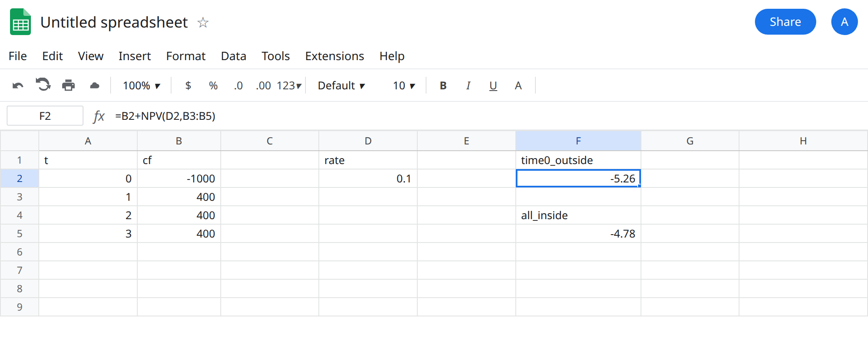The width and height of the screenshot is (868, 359).
Task: Increase decimal places with .00 icon
Action: (x=263, y=86)
